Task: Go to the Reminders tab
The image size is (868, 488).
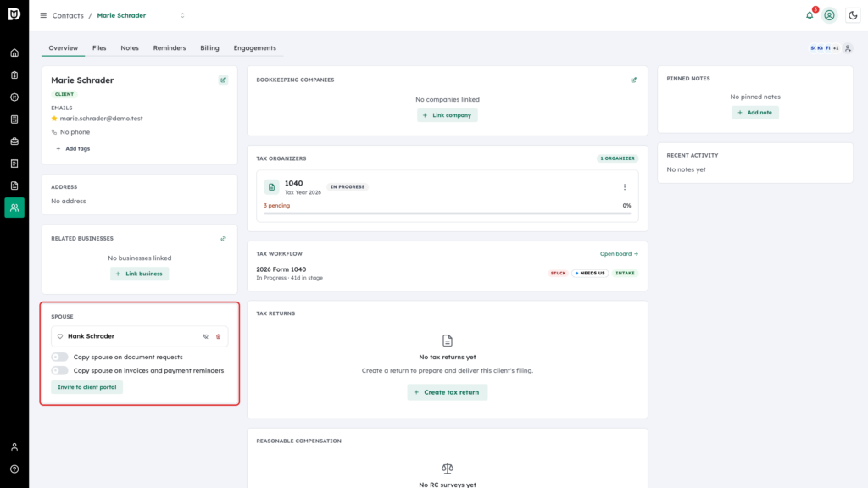Action: tap(170, 48)
